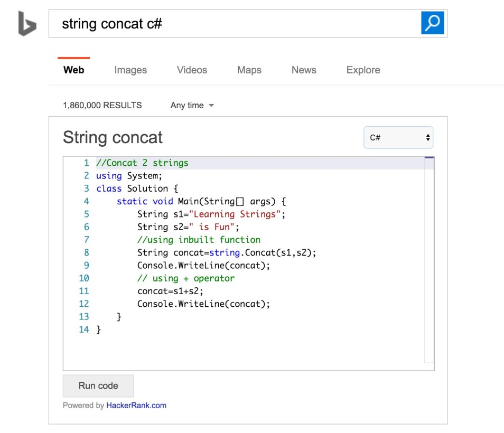Click the code editor scrollbar thumb
The height and width of the screenshot is (433, 504).
pyautogui.click(x=429, y=157)
